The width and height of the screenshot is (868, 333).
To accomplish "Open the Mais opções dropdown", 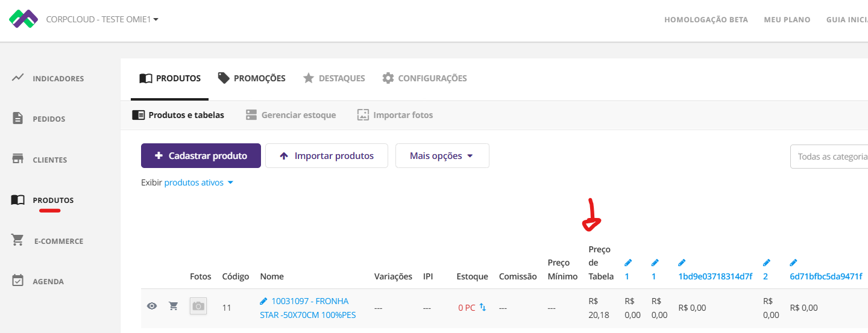I will click(x=442, y=155).
